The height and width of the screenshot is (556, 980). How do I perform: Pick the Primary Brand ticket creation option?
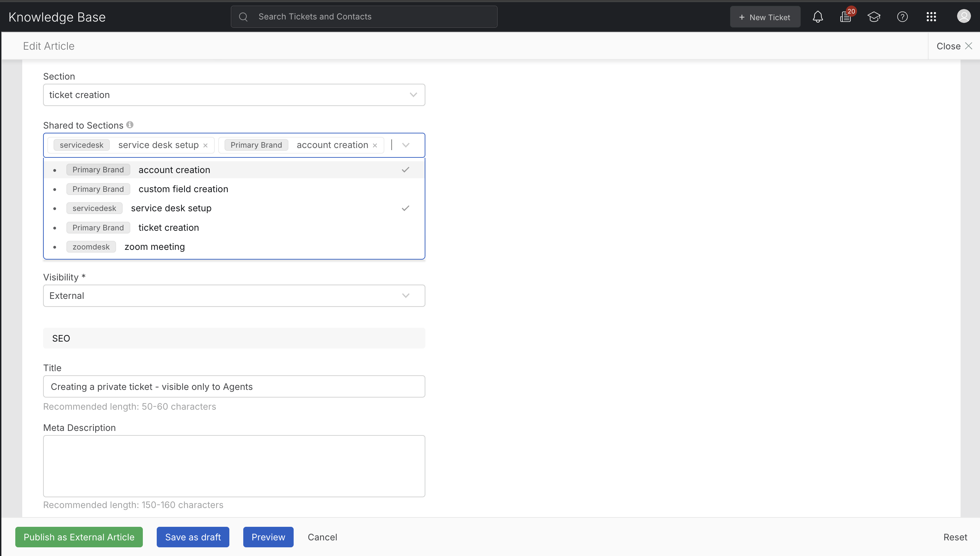point(168,228)
